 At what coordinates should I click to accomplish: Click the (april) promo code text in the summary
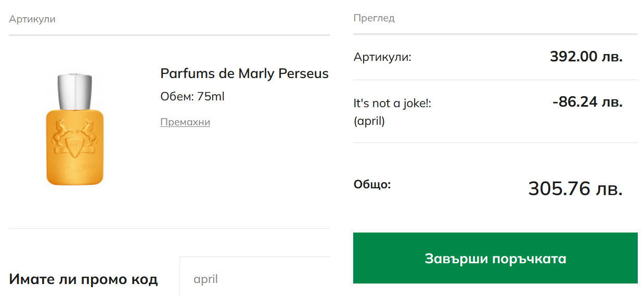point(369,122)
